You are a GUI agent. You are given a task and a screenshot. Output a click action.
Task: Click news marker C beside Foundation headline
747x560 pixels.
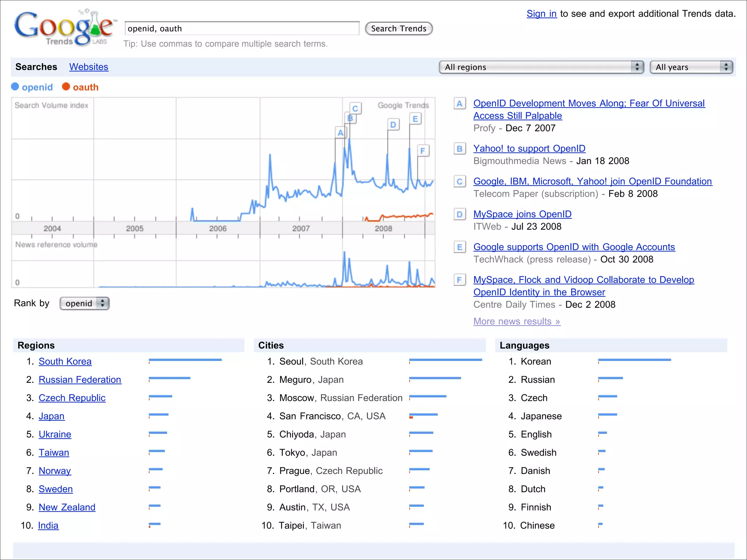tap(460, 182)
